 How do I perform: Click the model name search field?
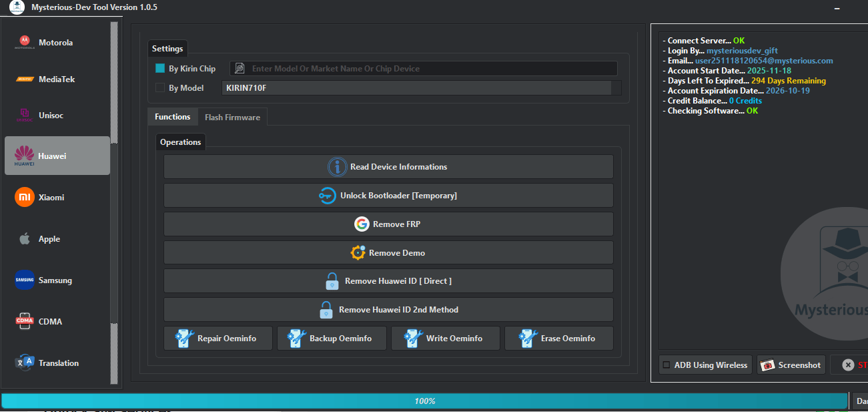click(427, 68)
